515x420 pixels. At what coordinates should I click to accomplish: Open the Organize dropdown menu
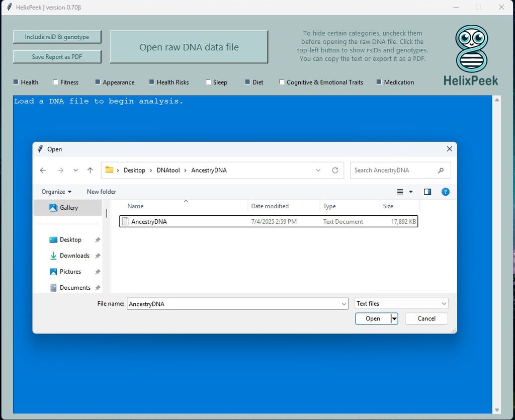[x=56, y=192]
